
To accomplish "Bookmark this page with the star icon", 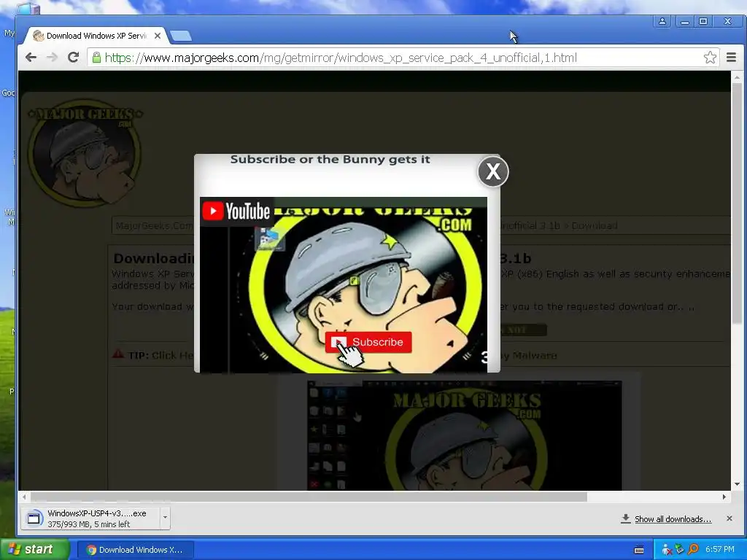I will [710, 58].
